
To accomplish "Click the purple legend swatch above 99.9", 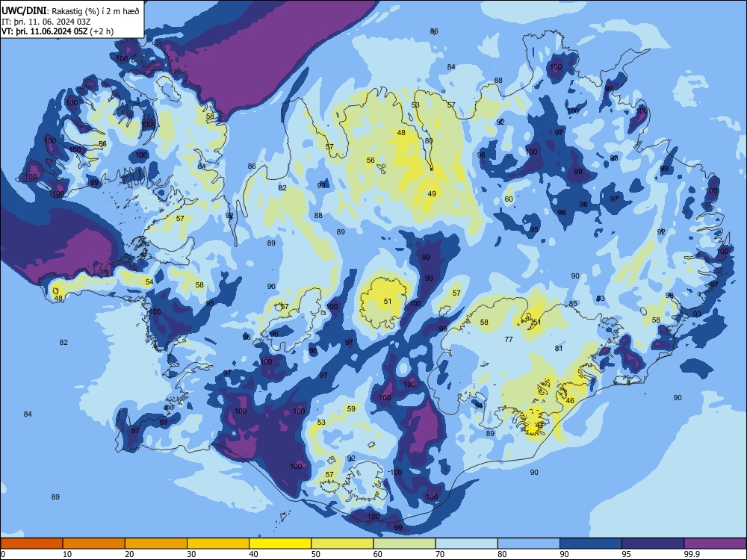I will [x=715, y=544].
